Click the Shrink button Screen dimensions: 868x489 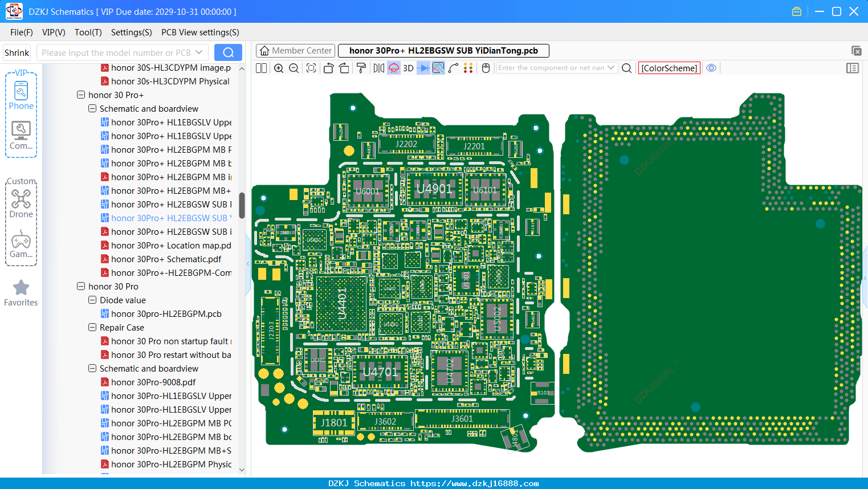tap(17, 52)
